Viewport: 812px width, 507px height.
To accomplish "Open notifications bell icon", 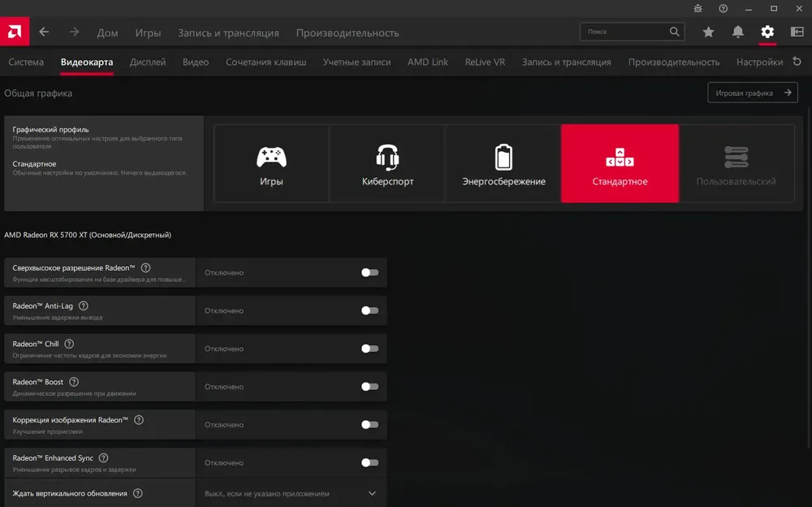I will point(738,32).
